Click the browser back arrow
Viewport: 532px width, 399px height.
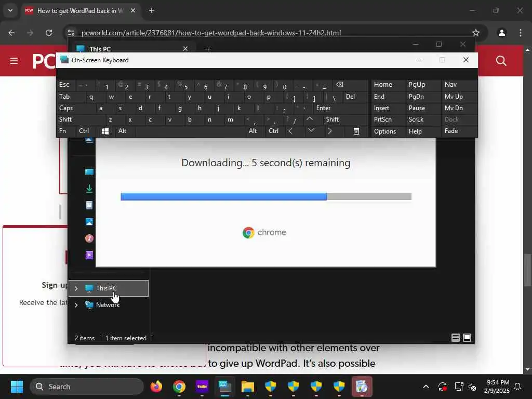pos(11,33)
